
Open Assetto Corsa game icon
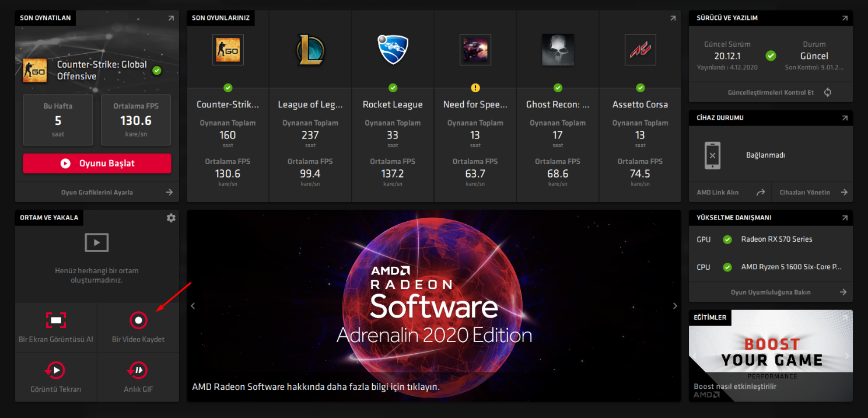(x=640, y=50)
